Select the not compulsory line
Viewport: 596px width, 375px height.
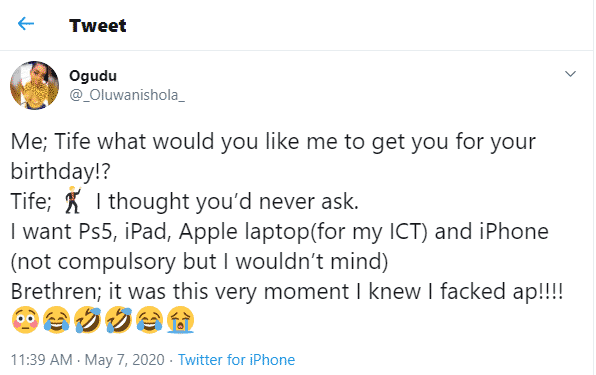(x=200, y=262)
